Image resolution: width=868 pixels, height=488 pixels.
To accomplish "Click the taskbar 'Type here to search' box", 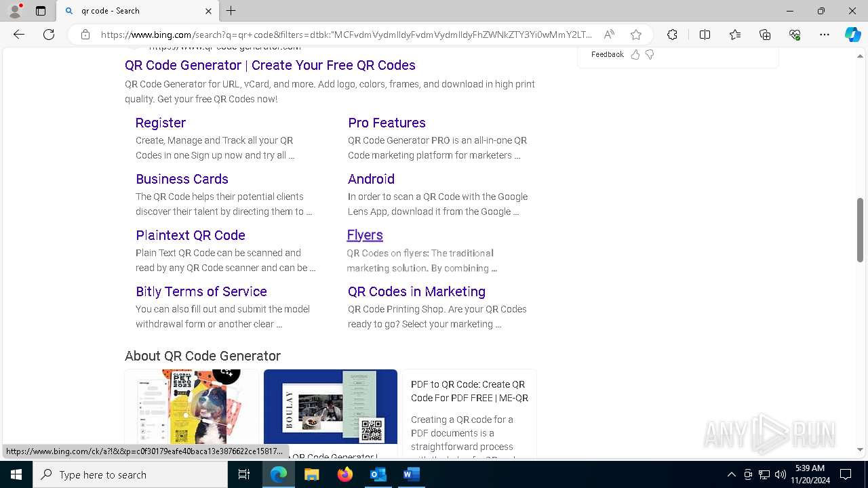I will coord(130,474).
